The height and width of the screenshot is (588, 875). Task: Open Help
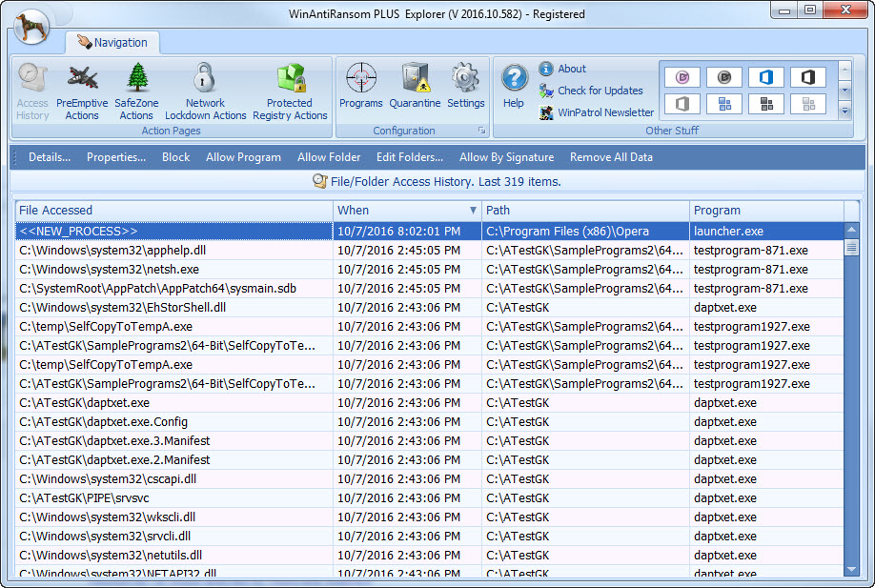click(514, 86)
